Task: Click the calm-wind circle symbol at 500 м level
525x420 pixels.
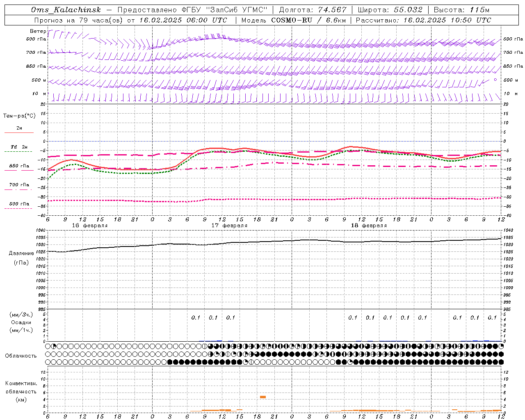Action: coord(495,80)
